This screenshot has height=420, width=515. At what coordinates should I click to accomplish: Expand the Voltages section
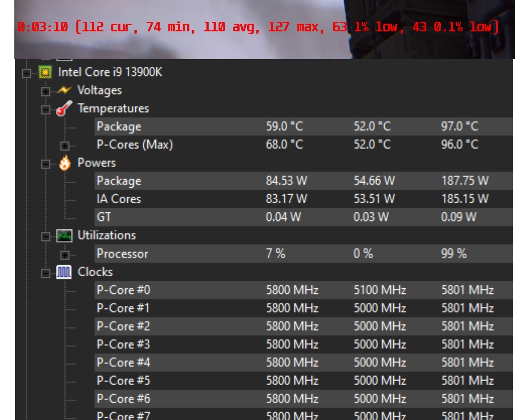tap(46, 91)
